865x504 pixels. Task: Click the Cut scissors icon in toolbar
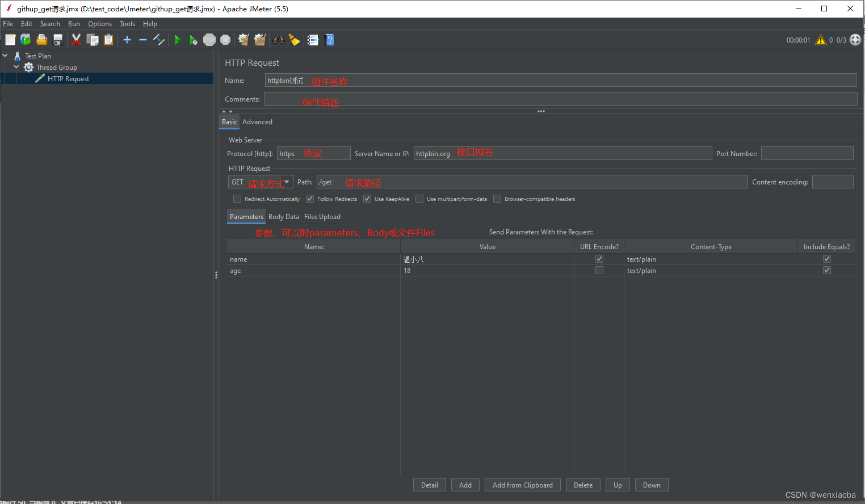76,40
